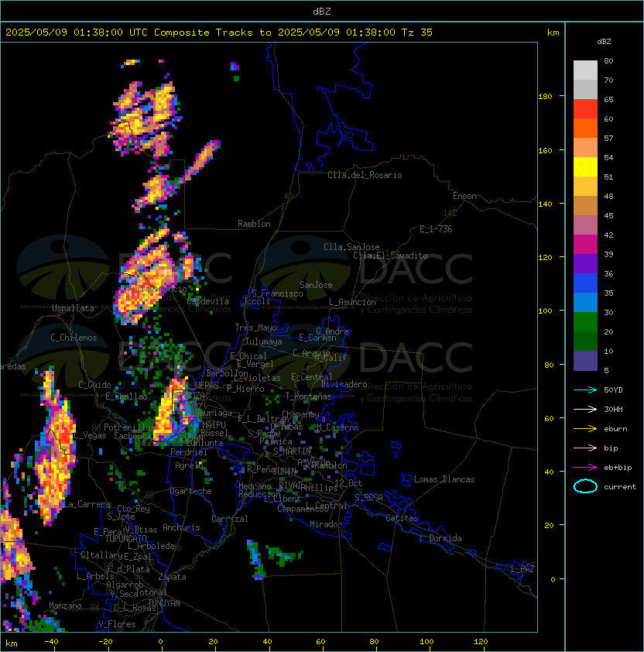
Task: Click the bip pink arrow legend icon
Action: (585, 448)
